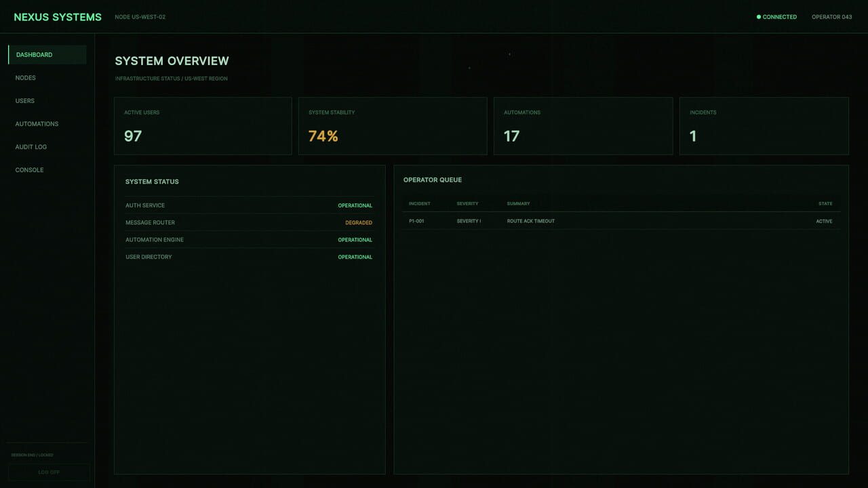Click the Active state of incident P1-001
868x488 pixels.
[x=824, y=221]
